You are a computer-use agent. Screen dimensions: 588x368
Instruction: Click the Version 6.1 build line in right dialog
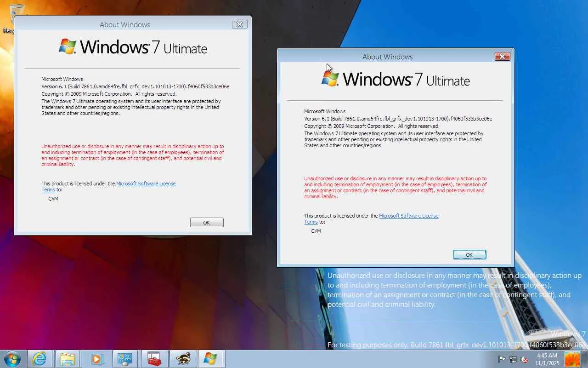click(398, 119)
